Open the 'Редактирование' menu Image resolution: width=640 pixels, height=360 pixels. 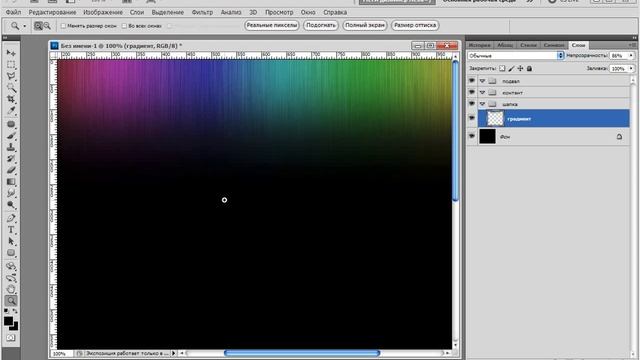[x=52, y=12]
